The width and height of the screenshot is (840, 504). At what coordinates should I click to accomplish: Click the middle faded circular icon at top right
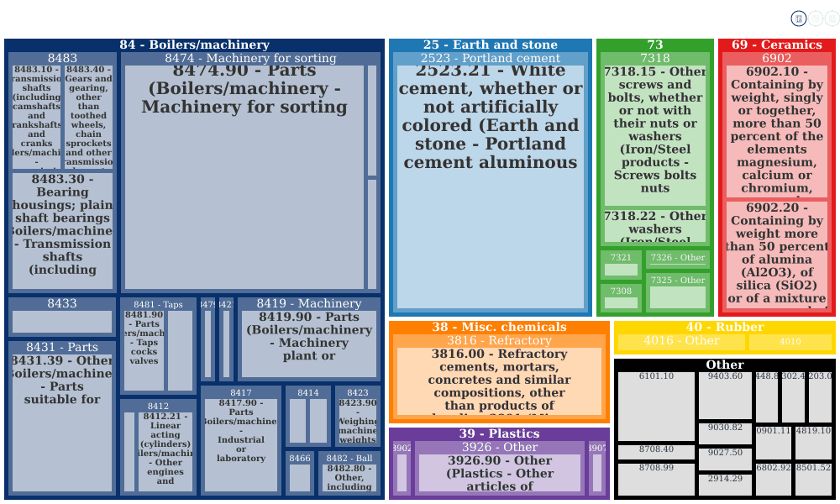point(815,18)
